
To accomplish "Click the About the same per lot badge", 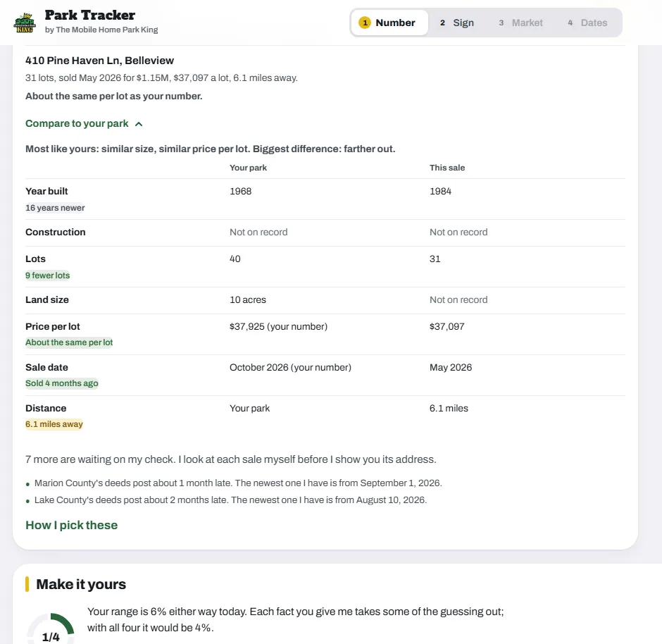I will click(69, 342).
